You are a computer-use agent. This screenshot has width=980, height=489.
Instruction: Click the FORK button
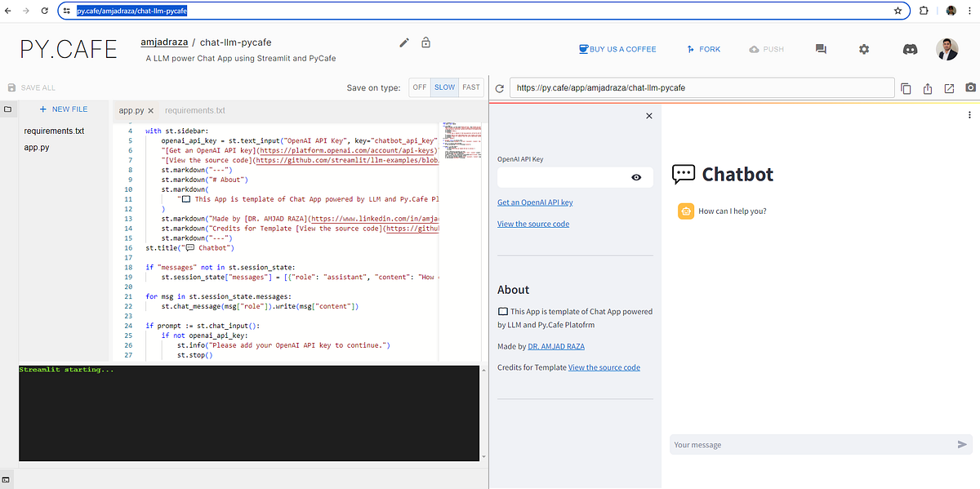[703, 49]
